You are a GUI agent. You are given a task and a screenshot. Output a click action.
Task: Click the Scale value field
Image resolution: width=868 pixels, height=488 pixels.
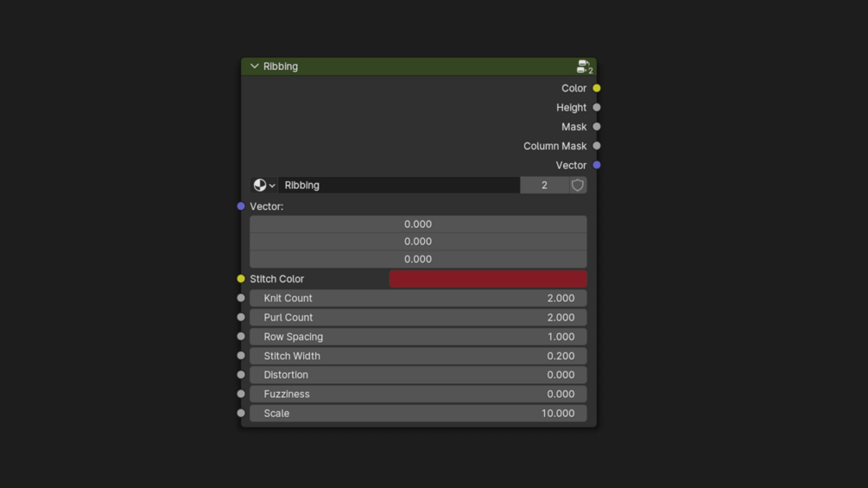tap(418, 414)
